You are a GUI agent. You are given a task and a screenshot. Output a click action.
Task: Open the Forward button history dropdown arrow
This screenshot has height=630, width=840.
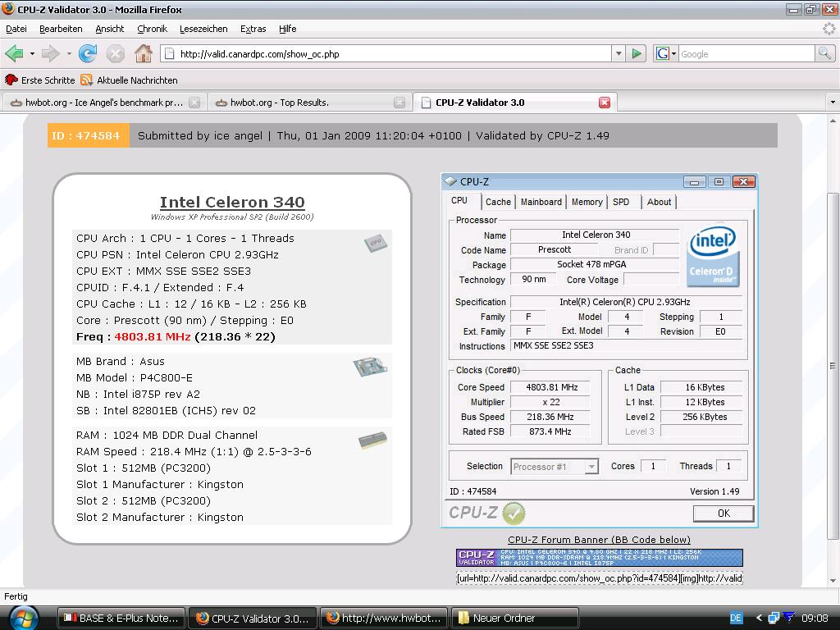tap(69, 53)
